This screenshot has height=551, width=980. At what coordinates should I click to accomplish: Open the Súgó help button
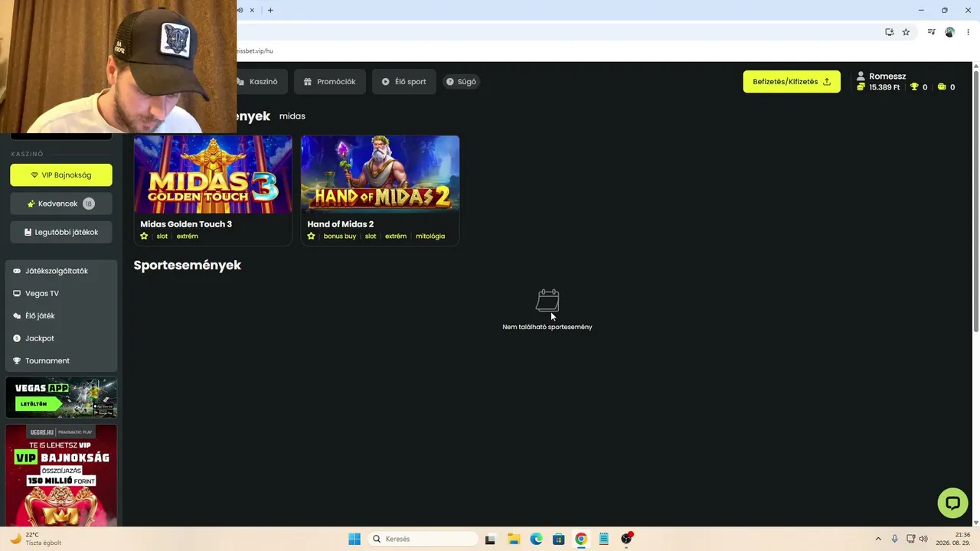(461, 82)
